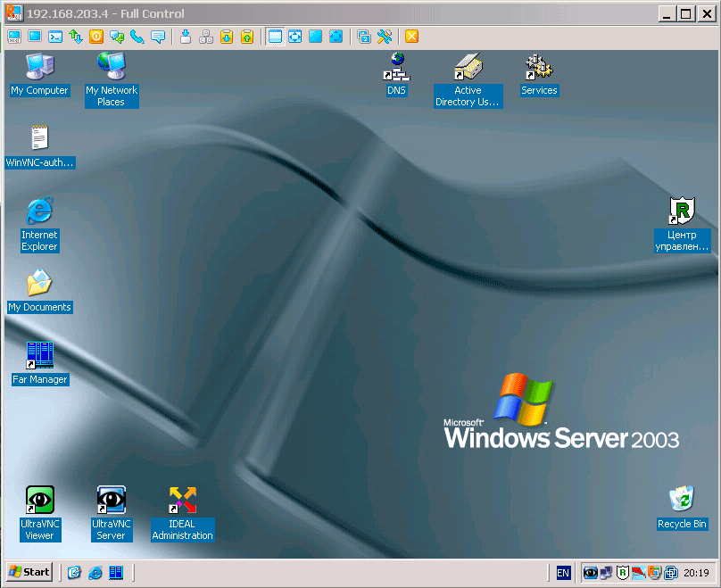
Task: Click the EN language indicator
Action: click(x=563, y=573)
